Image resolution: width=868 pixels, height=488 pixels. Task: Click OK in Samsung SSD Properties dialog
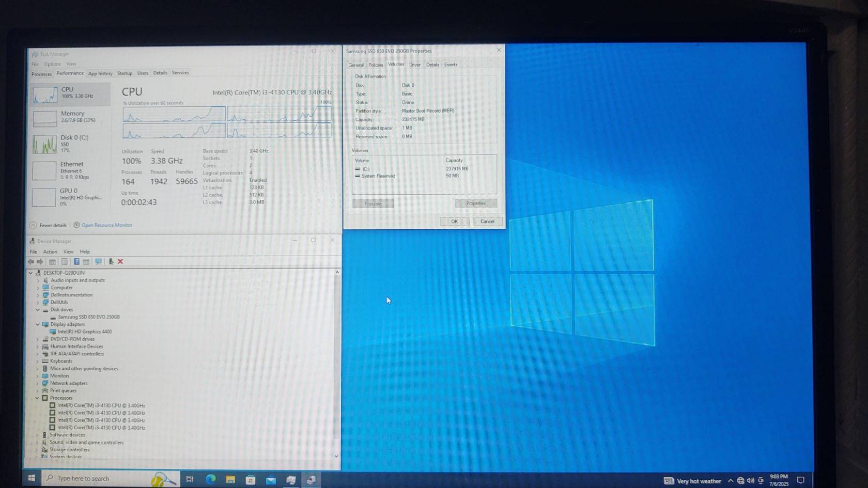(454, 222)
